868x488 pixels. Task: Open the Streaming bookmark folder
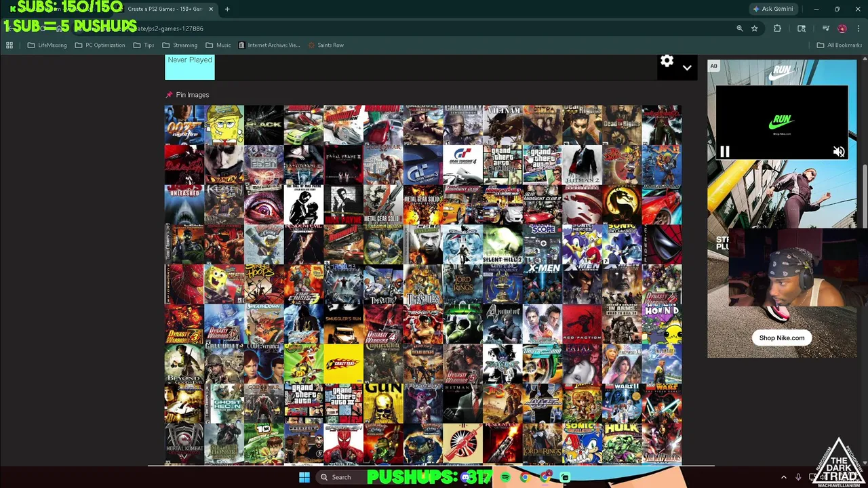tap(180, 45)
